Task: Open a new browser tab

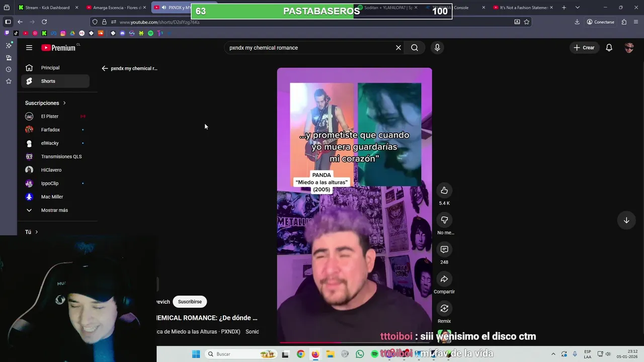Action: pos(564,8)
